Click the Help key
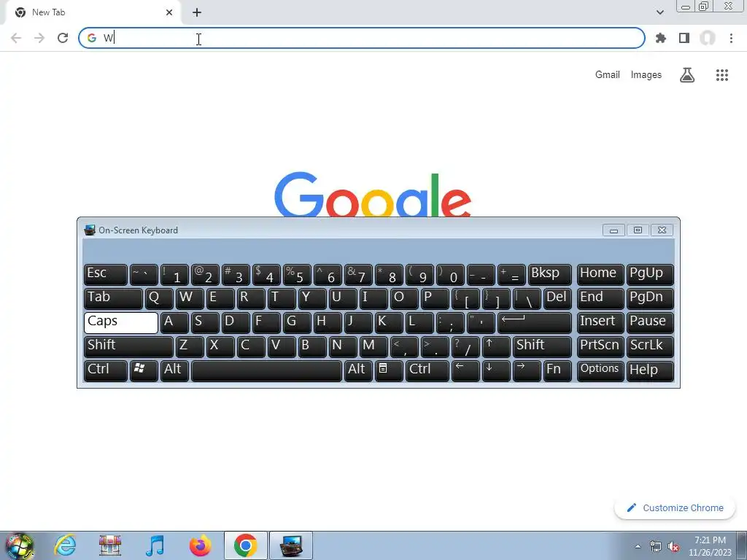 650,370
